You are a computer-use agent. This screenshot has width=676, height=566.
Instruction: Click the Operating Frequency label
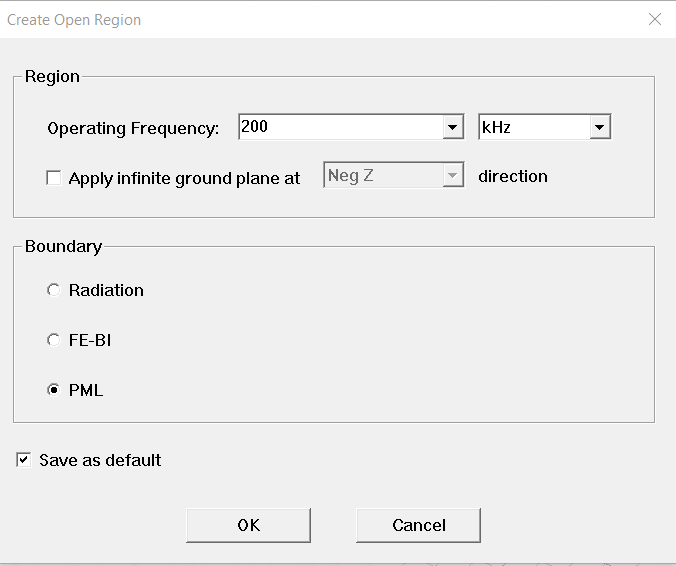tap(133, 128)
